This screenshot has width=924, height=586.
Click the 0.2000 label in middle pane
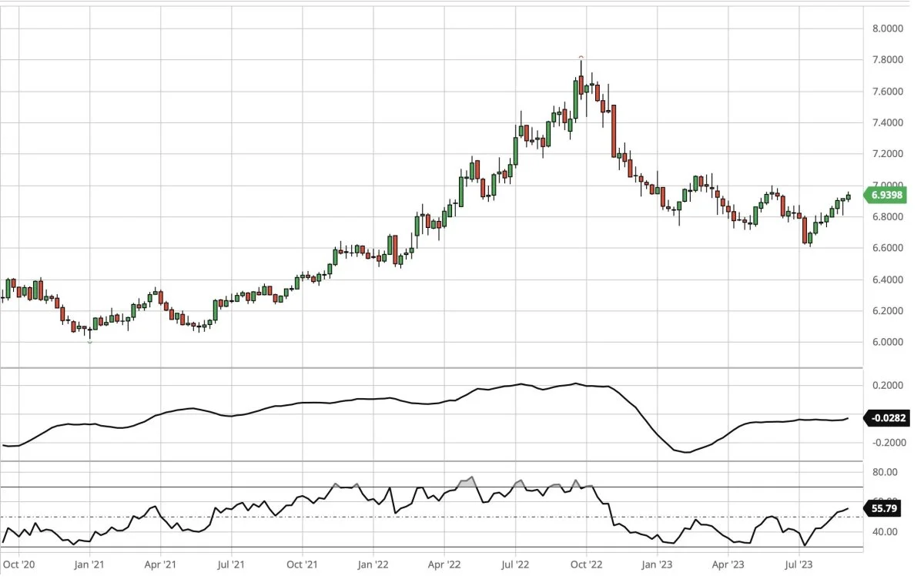point(885,385)
